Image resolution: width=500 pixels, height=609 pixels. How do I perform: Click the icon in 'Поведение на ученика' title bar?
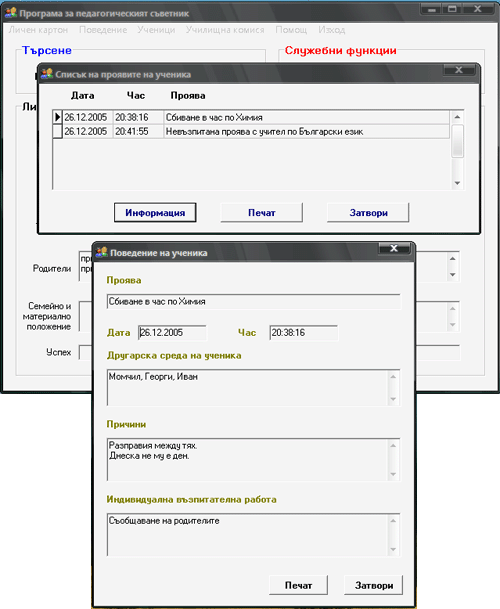pyautogui.click(x=101, y=252)
